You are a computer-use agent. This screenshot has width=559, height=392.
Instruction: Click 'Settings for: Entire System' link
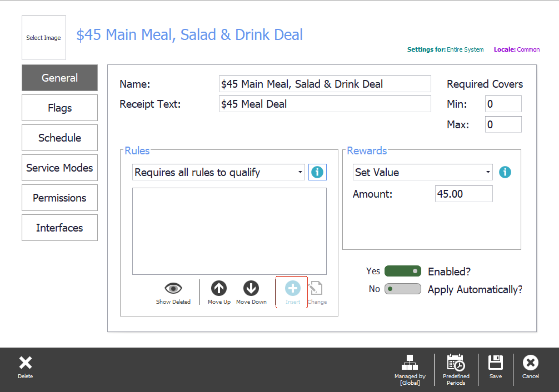[x=445, y=49]
